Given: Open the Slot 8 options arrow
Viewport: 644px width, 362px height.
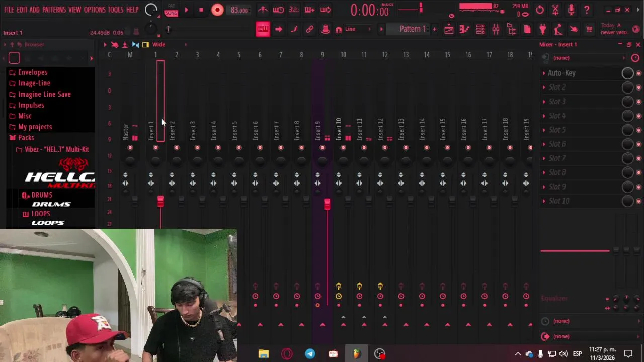Looking at the screenshot, I should (544, 172).
